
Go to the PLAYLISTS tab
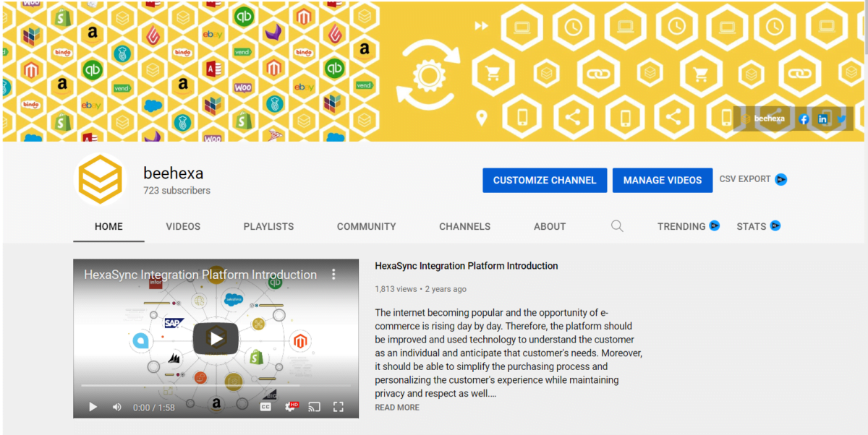pos(268,226)
